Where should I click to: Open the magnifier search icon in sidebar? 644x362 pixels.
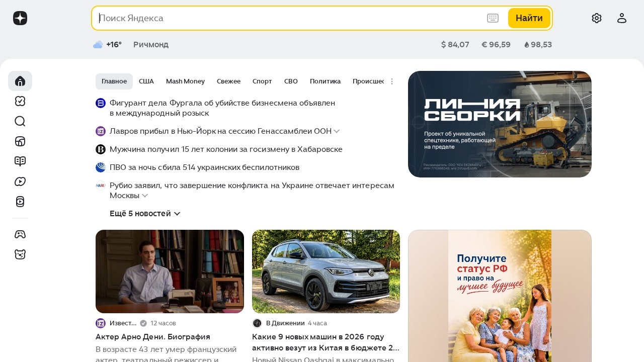tap(20, 121)
